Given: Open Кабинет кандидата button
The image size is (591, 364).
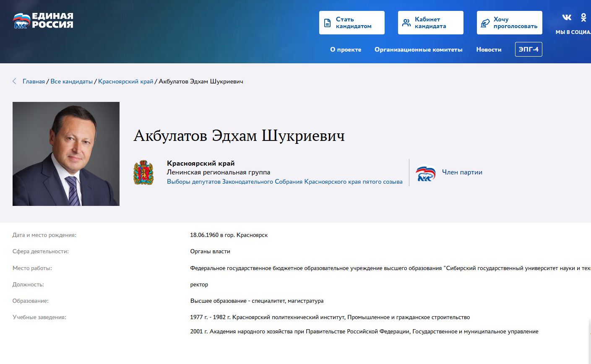Looking at the screenshot, I should point(430,23).
